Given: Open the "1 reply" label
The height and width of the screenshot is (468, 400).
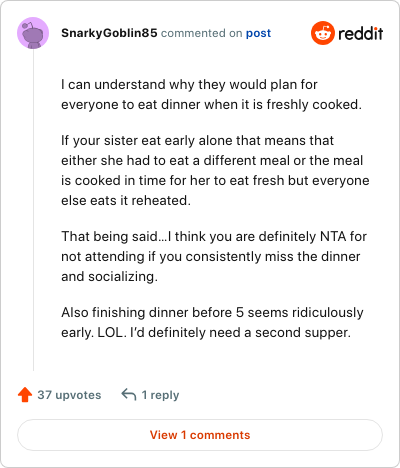Looking at the screenshot, I should coord(160,395).
